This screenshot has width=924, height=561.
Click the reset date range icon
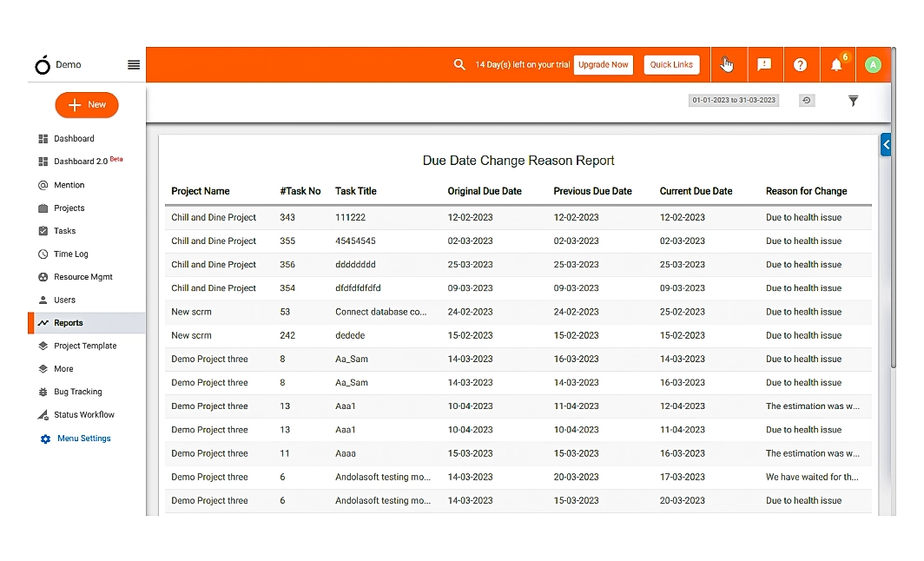pos(807,101)
